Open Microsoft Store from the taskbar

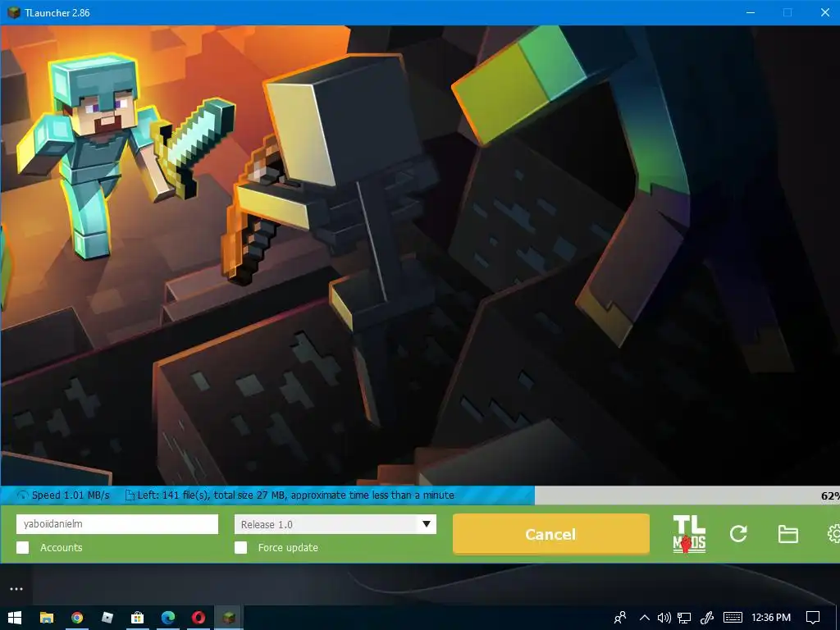pos(138,618)
